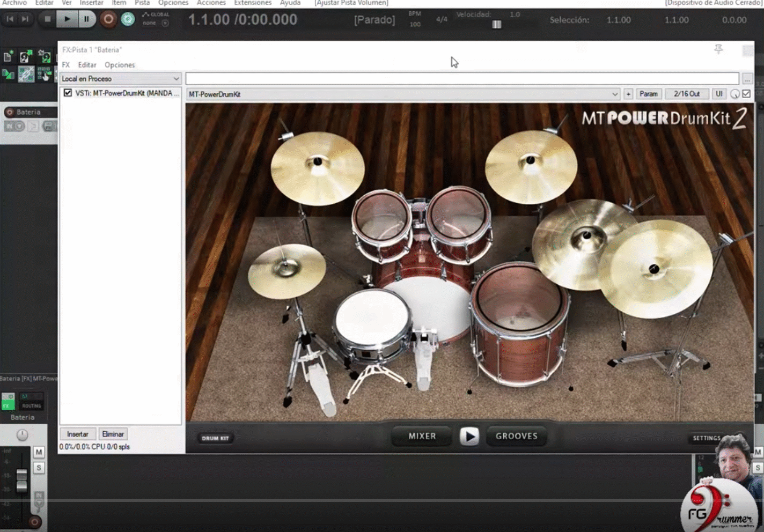Open the Acciones menu
Image resolution: width=764 pixels, height=532 pixels.
(211, 3)
